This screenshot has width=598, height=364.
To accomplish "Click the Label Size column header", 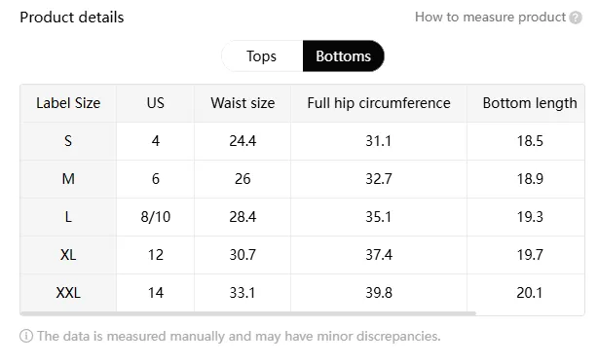I will point(68,103).
